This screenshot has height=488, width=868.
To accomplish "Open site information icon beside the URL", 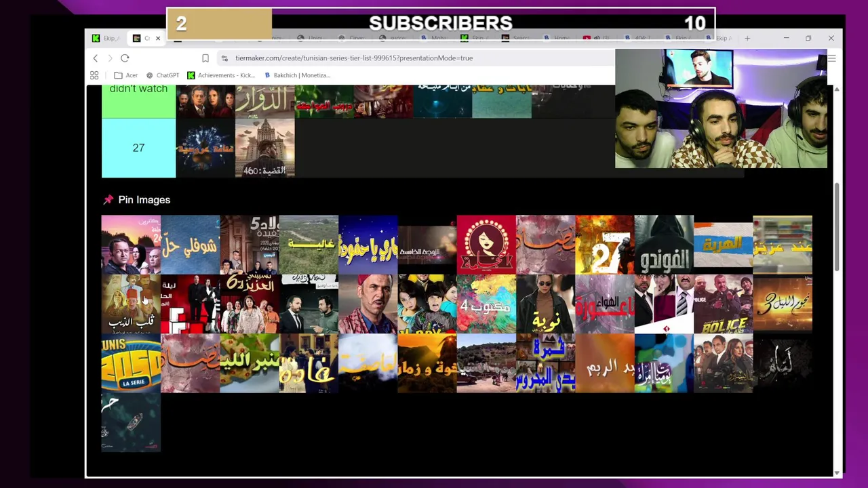I will pyautogui.click(x=224, y=58).
